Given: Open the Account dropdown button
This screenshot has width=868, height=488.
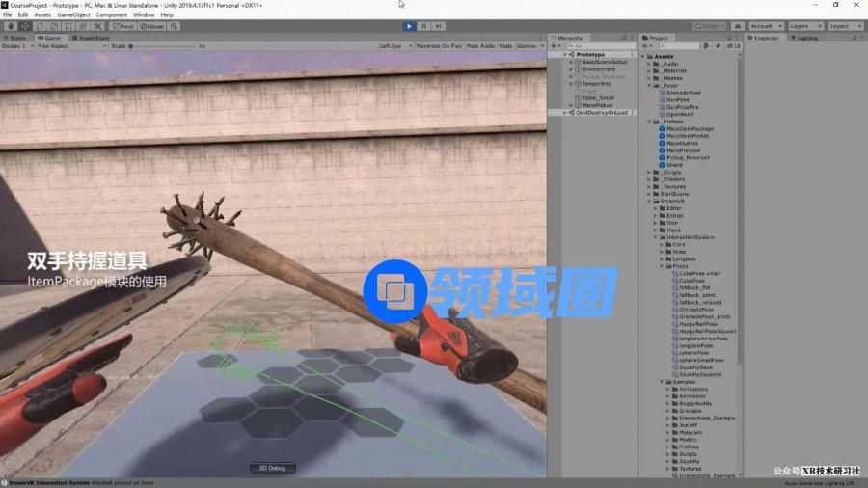Looking at the screenshot, I should 765,26.
